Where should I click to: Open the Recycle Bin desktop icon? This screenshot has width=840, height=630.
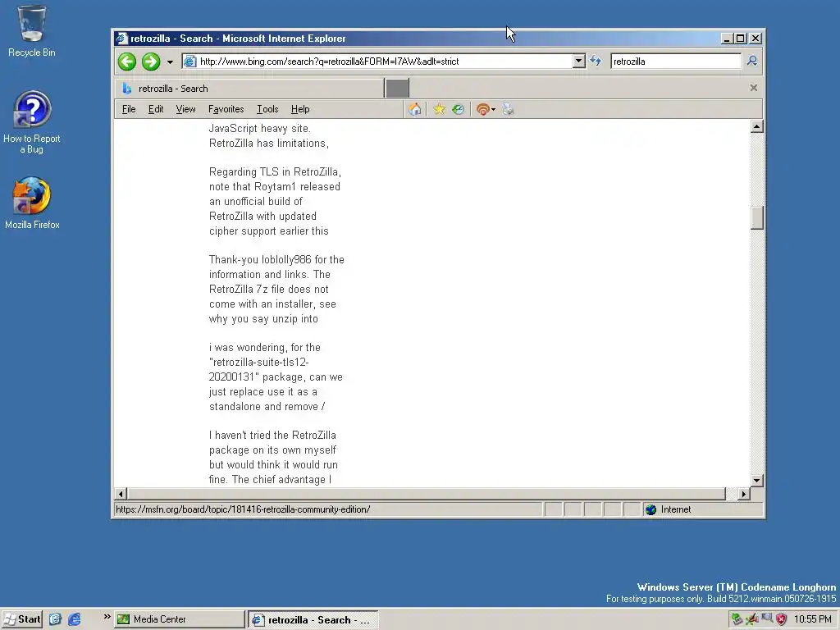pos(32,31)
